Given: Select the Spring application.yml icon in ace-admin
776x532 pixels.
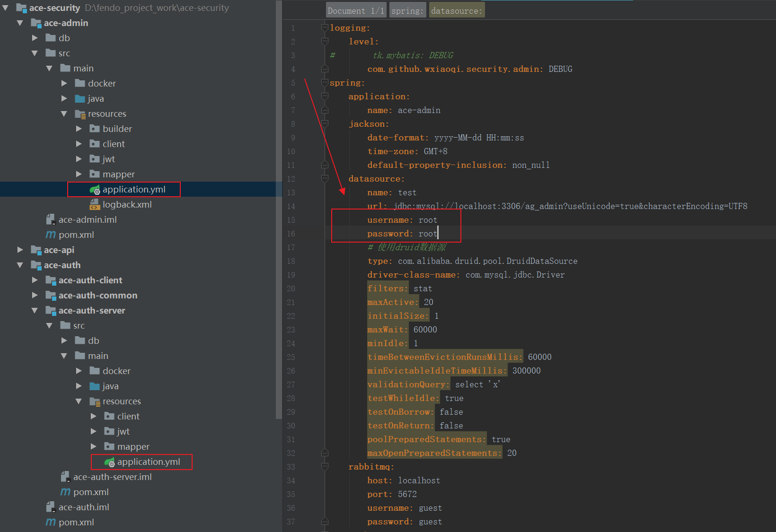Looking at the screenshot, I should (95, 190).
